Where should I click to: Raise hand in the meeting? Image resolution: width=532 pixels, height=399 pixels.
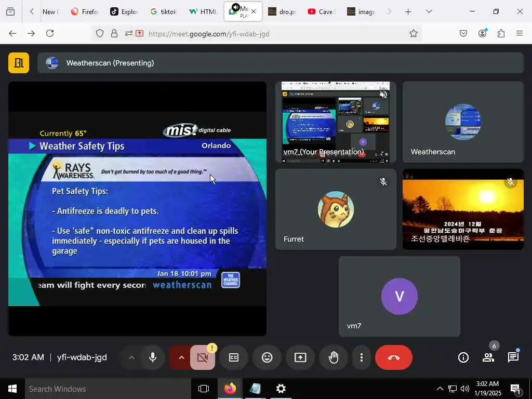(x=334, y=357)
